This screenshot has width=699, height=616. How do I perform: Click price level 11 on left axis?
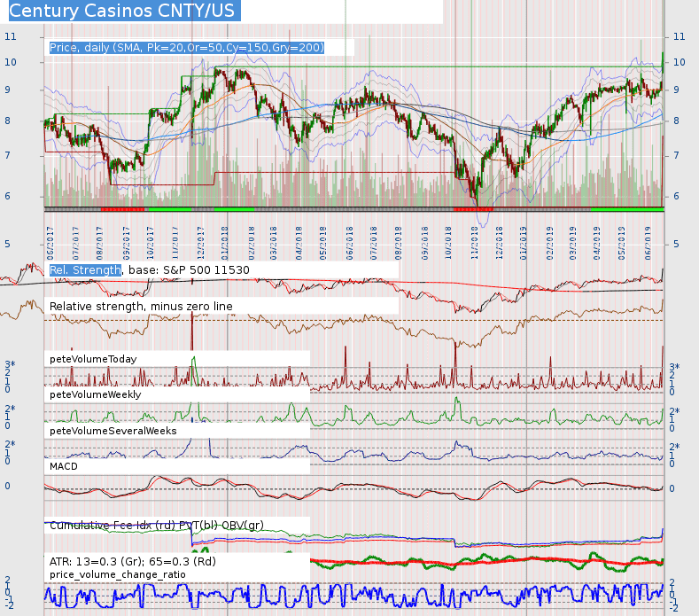[x=11, y=36]
